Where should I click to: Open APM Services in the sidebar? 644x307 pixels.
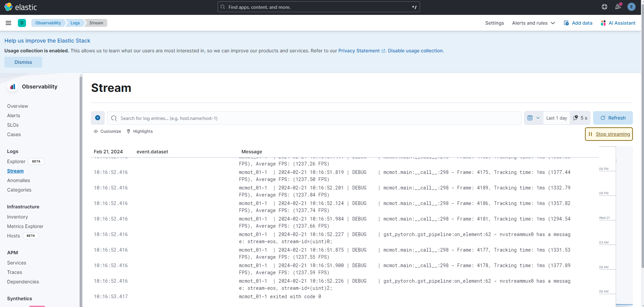(x=17, y=263)
